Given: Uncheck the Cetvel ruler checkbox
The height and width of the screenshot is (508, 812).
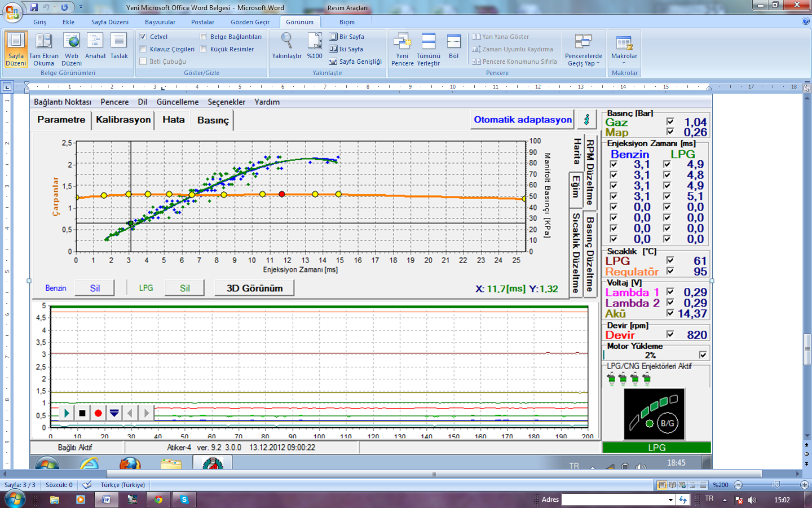Looking at the screenshot, I should [143, 37].
